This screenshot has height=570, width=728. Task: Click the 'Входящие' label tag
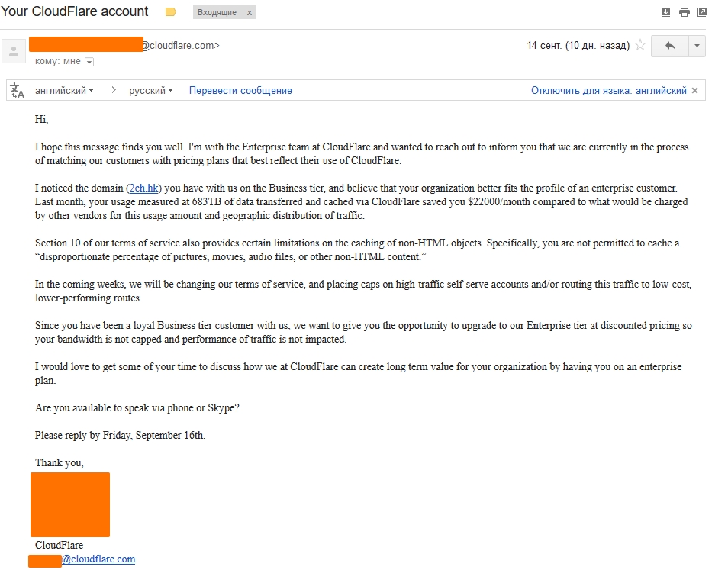[216, 13]
